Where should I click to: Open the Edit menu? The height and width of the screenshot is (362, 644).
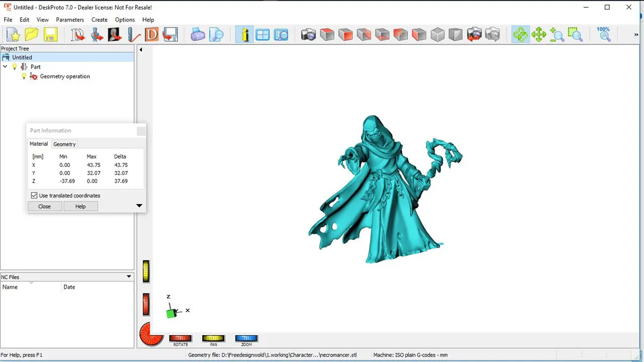24,20
